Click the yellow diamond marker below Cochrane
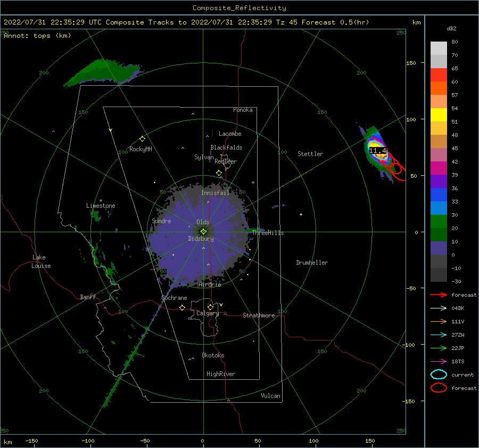 [x=183, y=308]
